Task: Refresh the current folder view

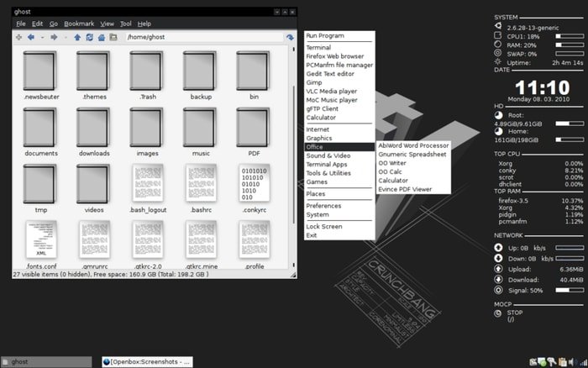Action: click(89, 37)
